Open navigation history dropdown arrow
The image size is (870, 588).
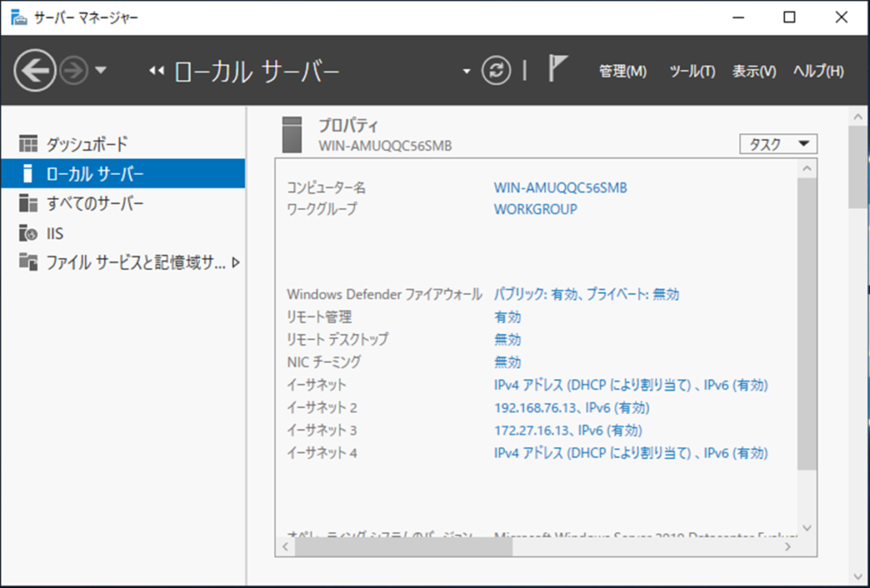pyautogui.click(x=101, y=71)
